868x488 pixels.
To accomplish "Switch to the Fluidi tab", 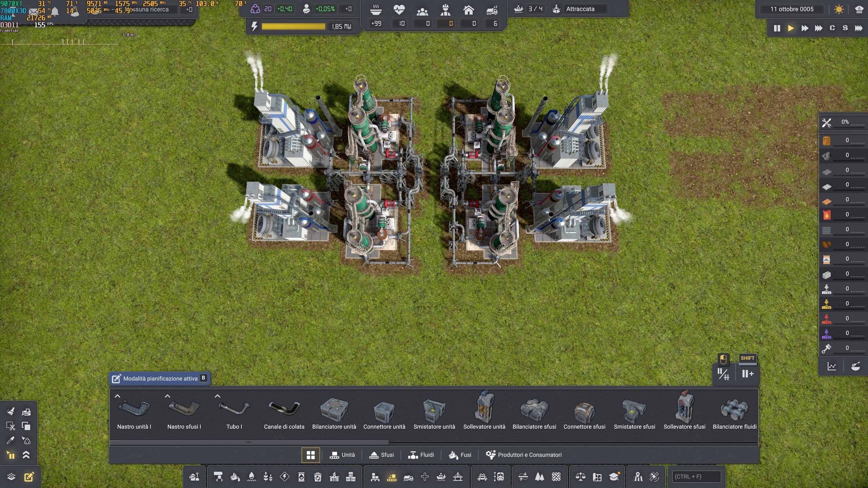I will (421, 455).
